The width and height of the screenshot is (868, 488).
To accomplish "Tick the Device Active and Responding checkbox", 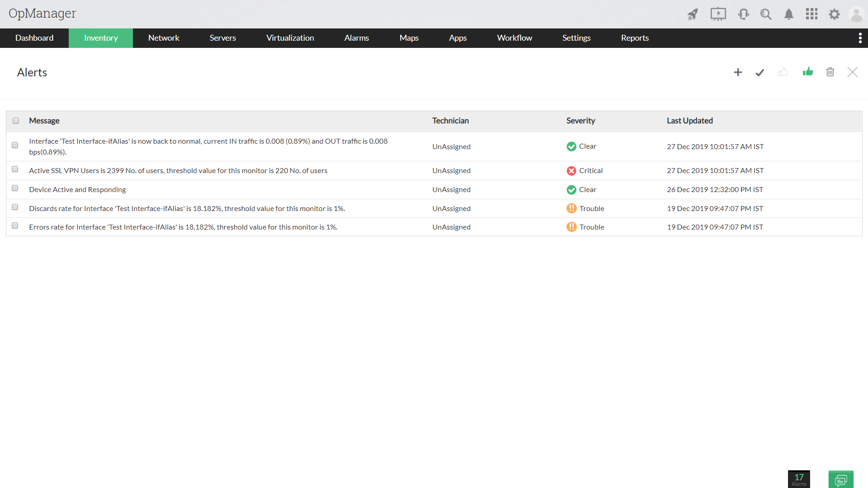I will pos(15,188).
